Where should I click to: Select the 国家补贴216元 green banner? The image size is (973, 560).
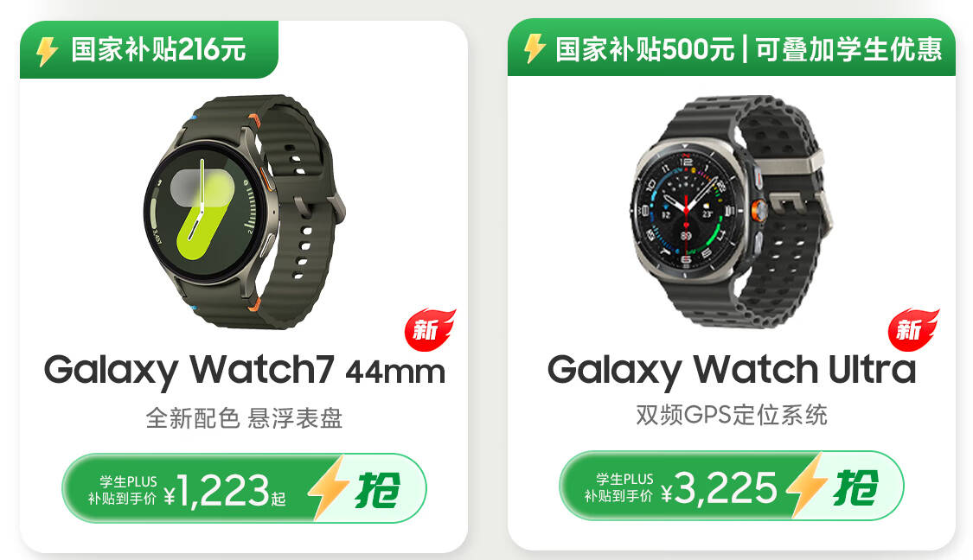click(x=149, y=49)
